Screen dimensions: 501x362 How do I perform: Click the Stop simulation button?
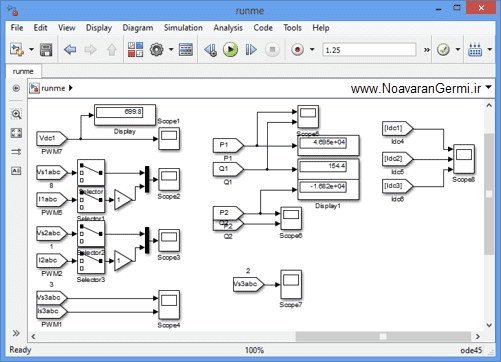[272, 50]
